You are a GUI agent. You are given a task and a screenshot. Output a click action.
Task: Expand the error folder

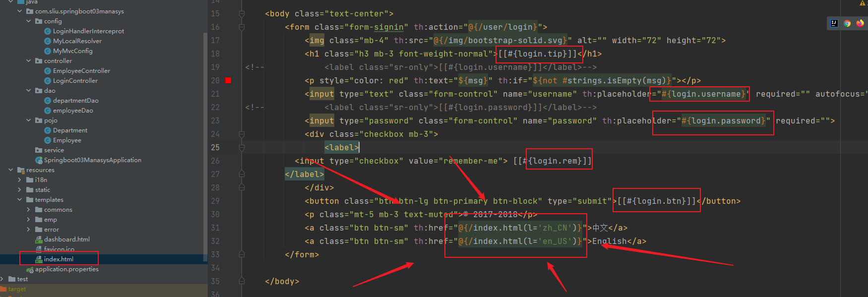pos(29,230)
